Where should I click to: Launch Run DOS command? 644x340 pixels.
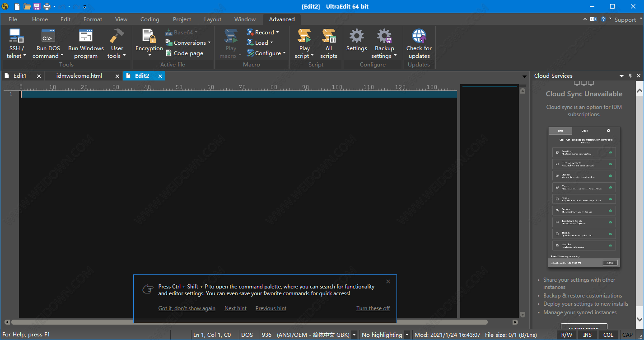coord(48,44)
